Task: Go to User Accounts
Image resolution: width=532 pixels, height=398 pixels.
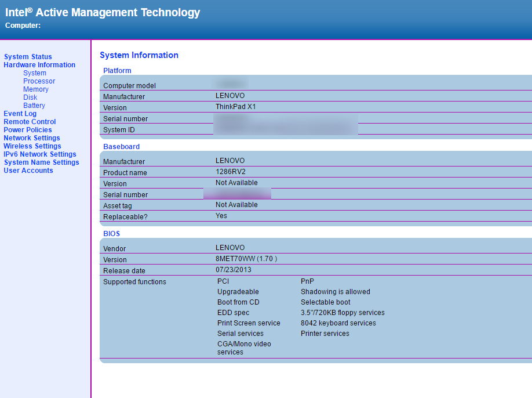Action: click(28, 171)
